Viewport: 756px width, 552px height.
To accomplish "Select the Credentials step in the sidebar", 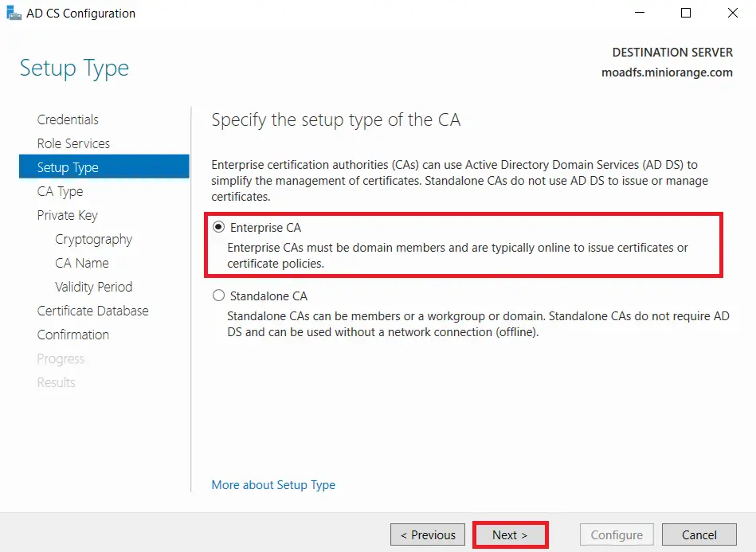I will [x=68, y=119].
